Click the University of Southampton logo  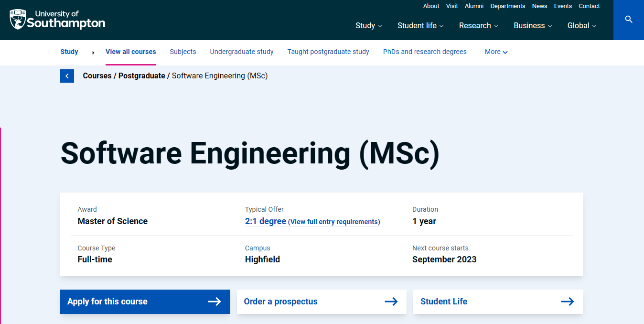57,20
